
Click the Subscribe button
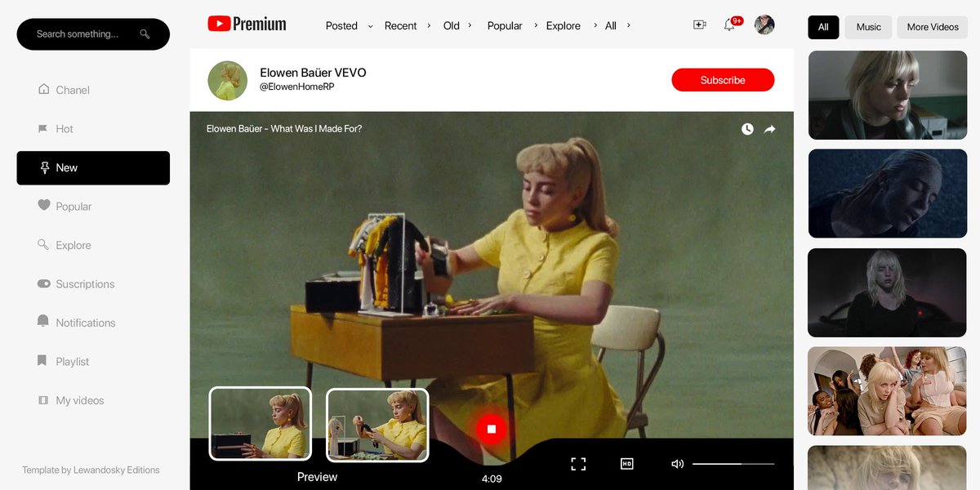click(x=723, y=80)
